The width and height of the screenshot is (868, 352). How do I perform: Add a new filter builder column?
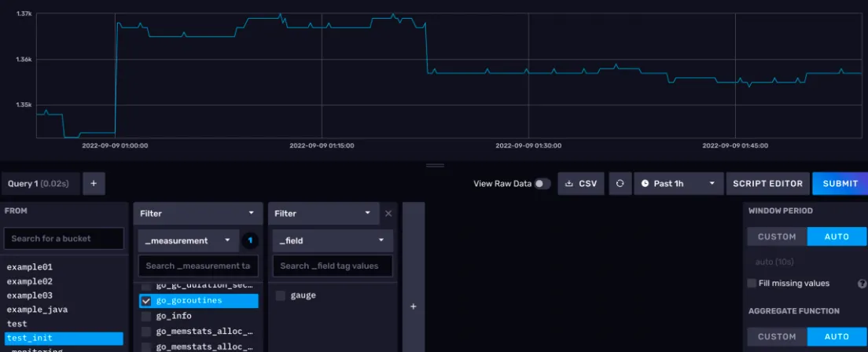414,306
